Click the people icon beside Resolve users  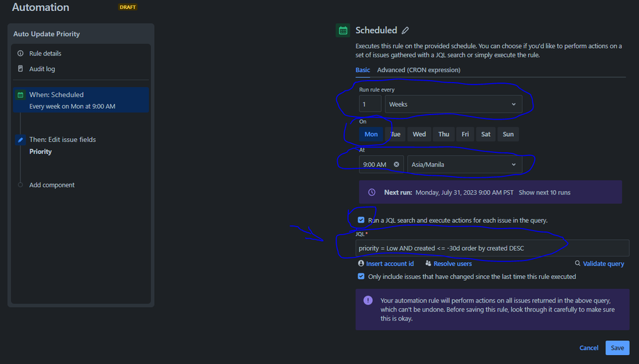coord(428,264)
